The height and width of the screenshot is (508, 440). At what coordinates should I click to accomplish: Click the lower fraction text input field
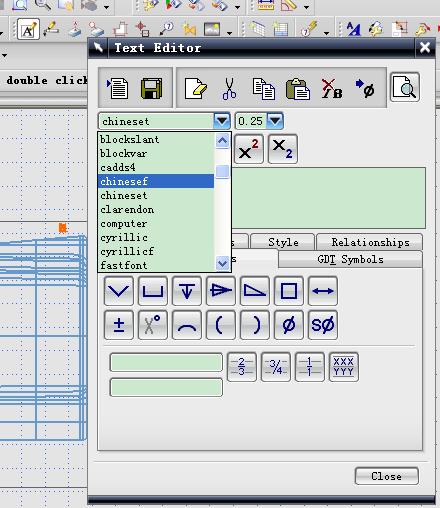(x=166, y=387)
